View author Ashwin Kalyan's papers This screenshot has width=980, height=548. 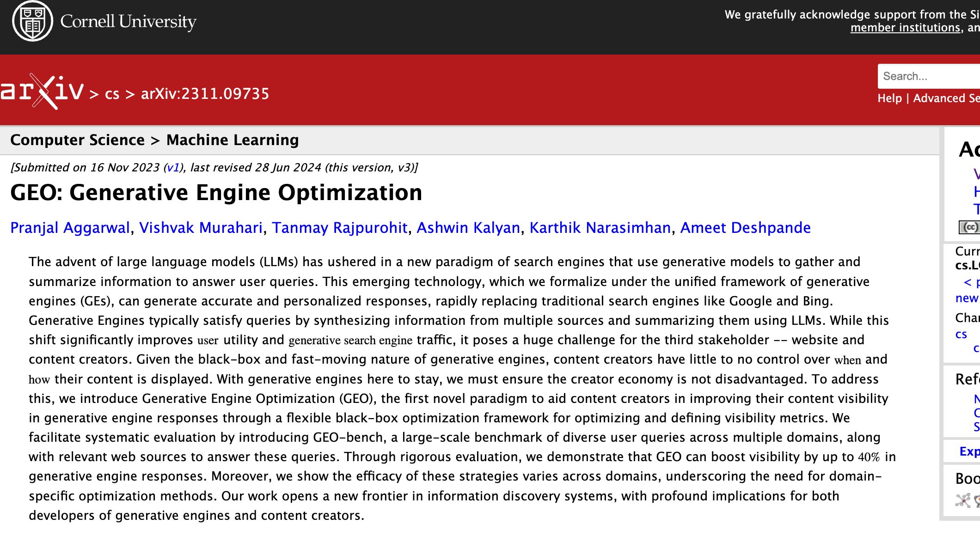coord(468,228)
